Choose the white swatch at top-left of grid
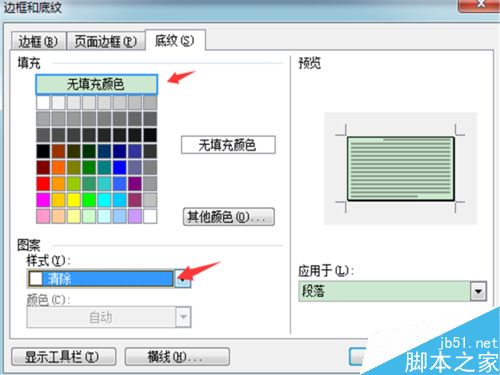The width and height of the screenshot is (500, 375). [x=43, y=103]
